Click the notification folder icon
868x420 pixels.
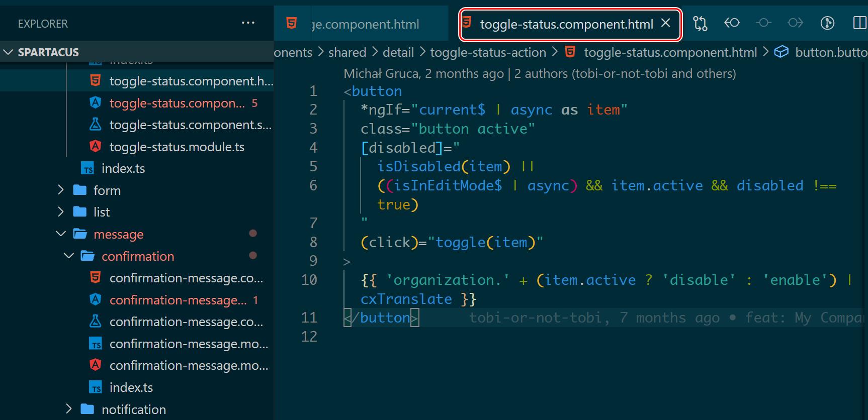tap(88, 409)
